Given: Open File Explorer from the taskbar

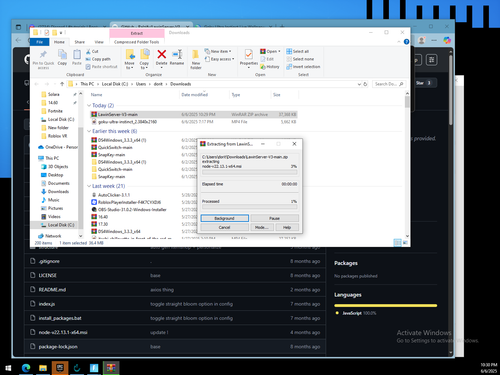Looking at the screenshot, I should coord(43,368).
